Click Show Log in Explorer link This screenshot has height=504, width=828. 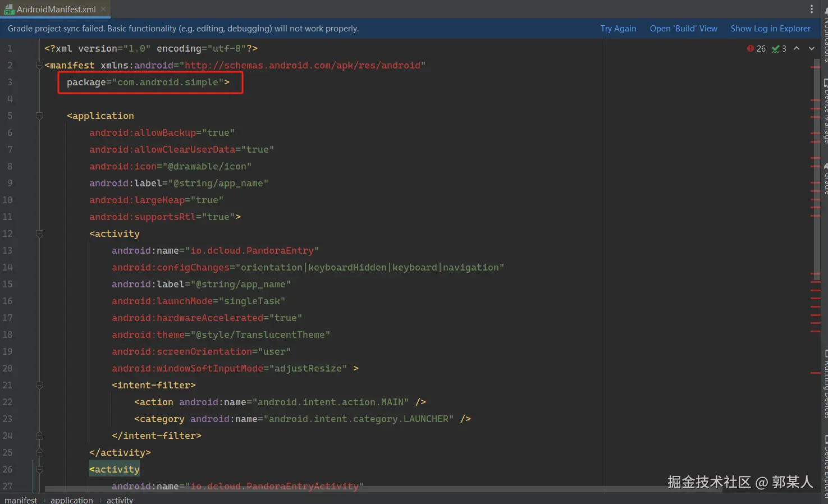click(x=770, y=29)
